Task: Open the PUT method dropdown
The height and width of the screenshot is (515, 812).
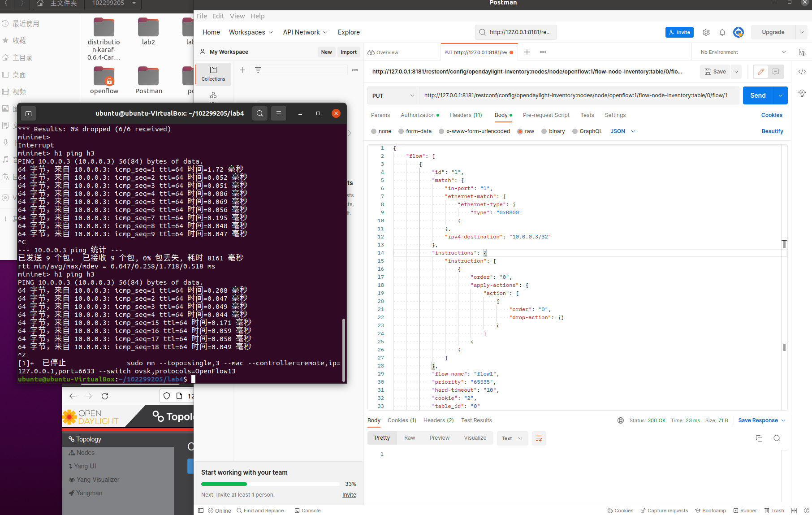Action: [x=393, y=95]
